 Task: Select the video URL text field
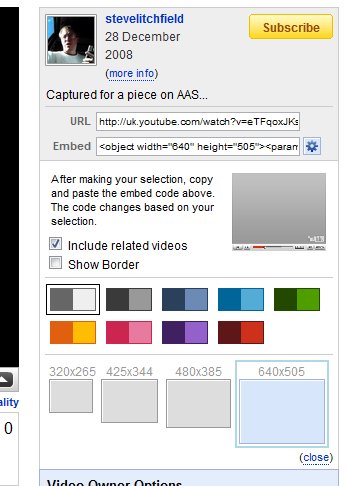pos(198,121)
